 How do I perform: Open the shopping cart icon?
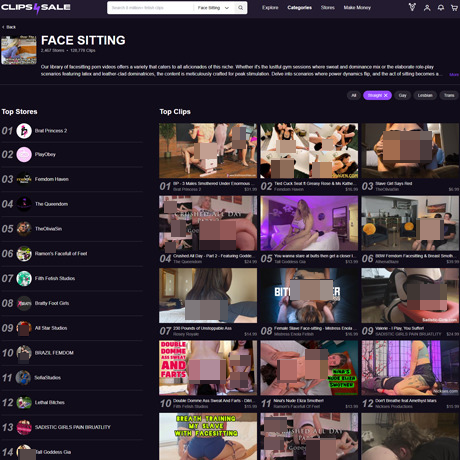pyautogui.click(x=454, y=8)
